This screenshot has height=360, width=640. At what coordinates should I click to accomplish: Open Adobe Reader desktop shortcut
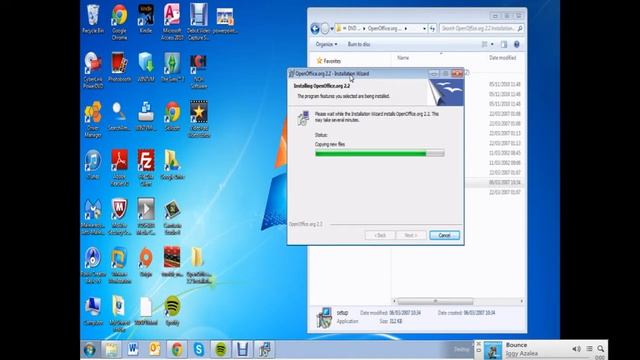coord(119,167)
